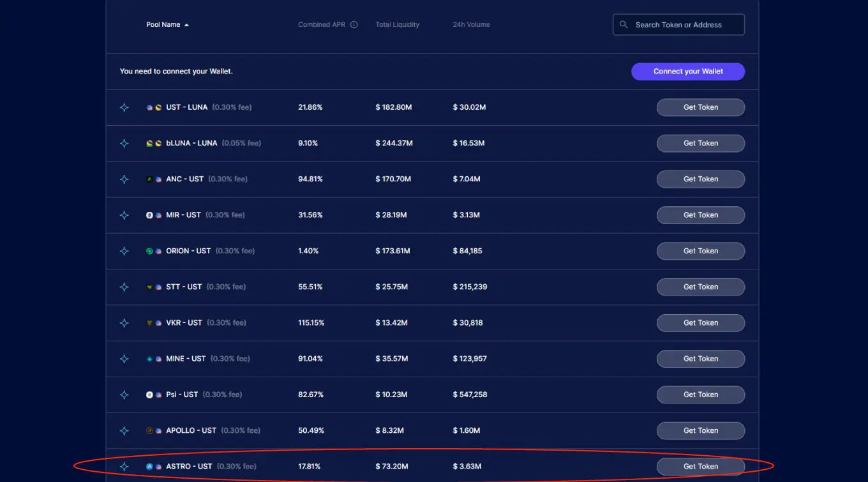This screenshot has height=482, width=868.
Task: Click the $ 30.02M volume value
Action: pyautogui.click(x=469, y=107)
